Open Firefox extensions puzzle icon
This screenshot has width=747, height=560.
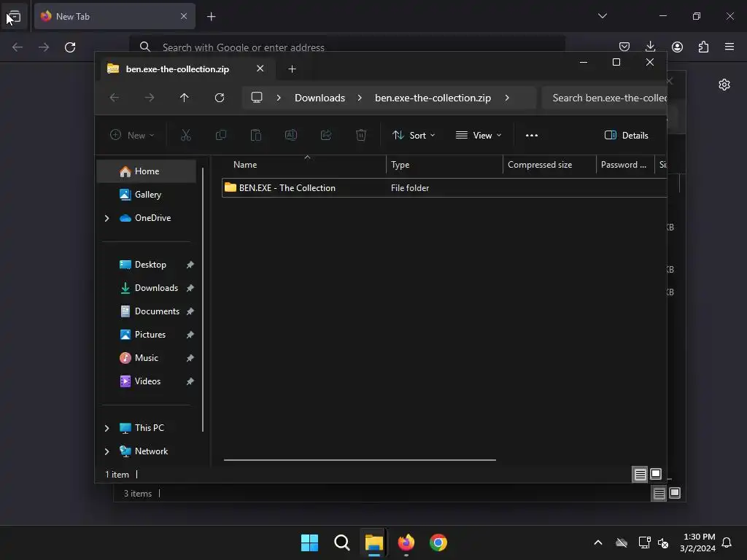703,47
